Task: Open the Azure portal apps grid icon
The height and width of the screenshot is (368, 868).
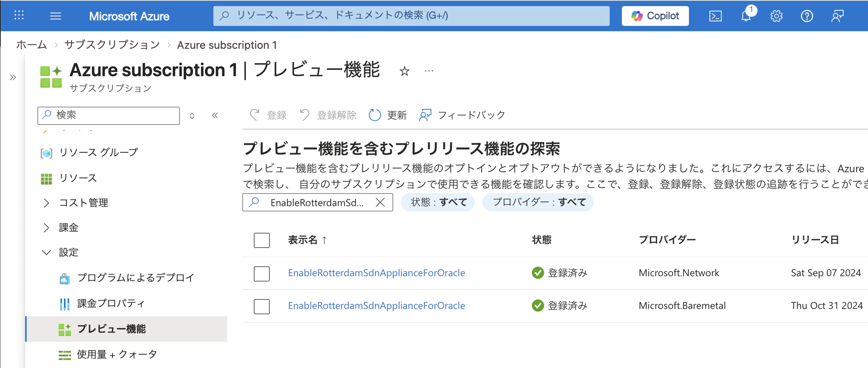Action: click(19, 16)
